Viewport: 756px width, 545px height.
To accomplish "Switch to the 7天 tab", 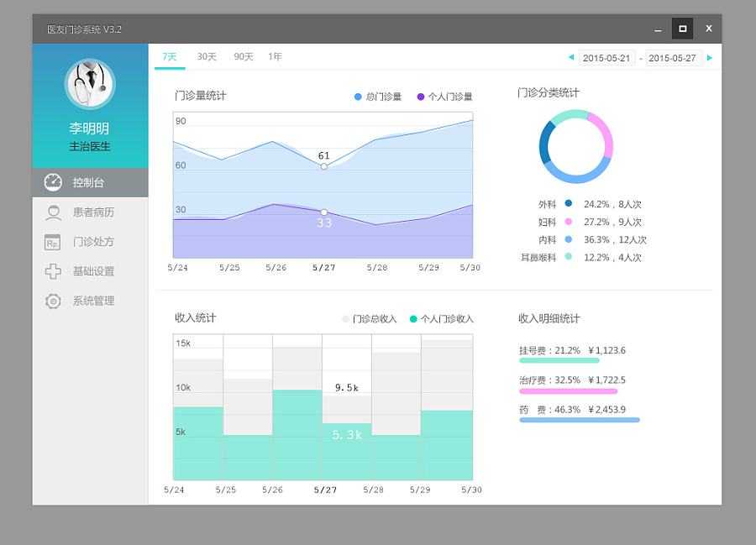I will [170, 57].
